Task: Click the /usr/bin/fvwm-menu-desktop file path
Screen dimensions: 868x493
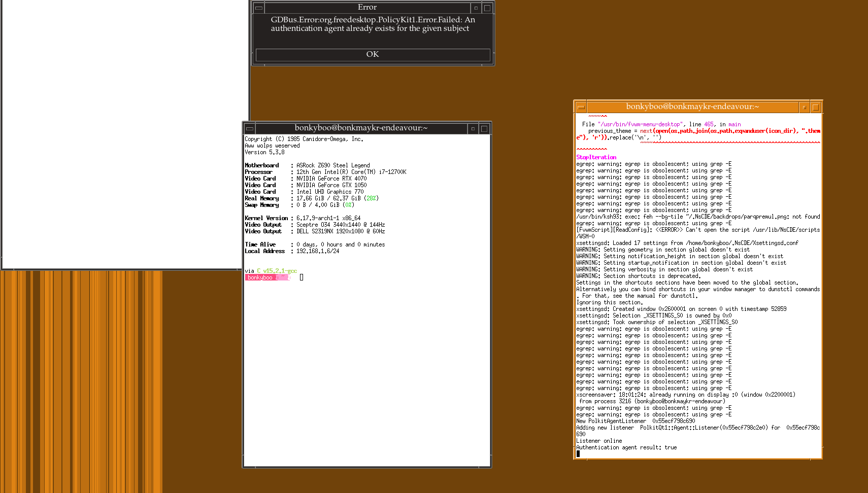Action: click(640, 124)
